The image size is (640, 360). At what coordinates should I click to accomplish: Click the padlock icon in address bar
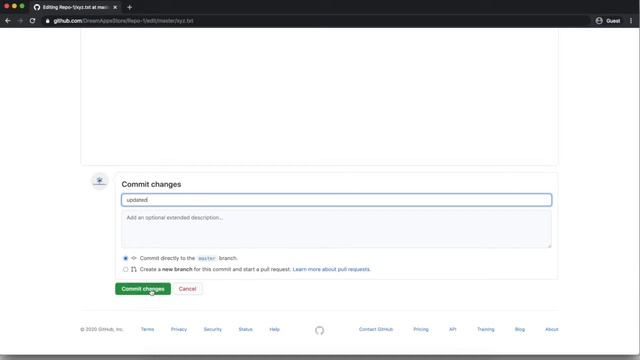[x=47, y=21]
